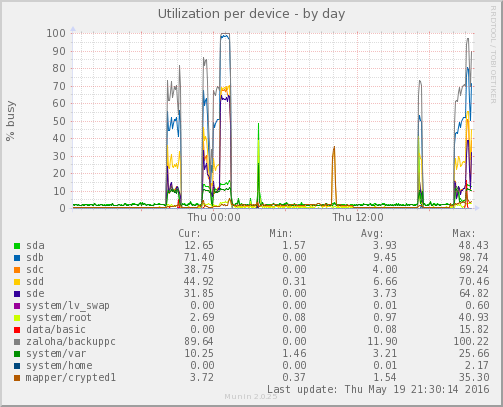Viewport: 503px width, 407px height.
Task: Click the 'Min:' column header
Action: click(281, 233)
